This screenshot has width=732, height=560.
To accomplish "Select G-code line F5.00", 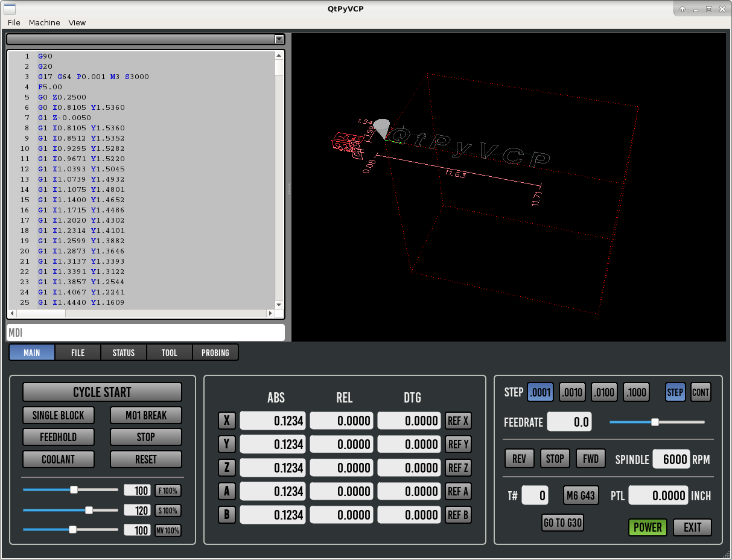I will [50, 87].
